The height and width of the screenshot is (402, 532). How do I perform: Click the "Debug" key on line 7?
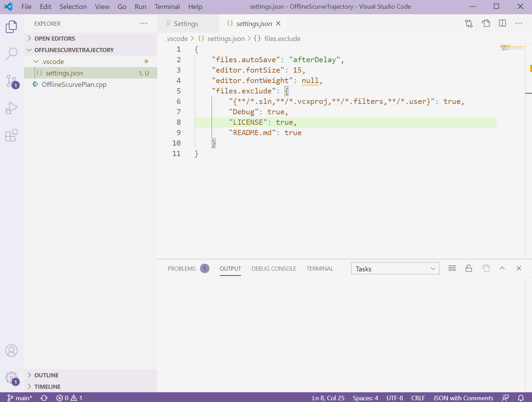pyautogui.click(x=244, y=112)
